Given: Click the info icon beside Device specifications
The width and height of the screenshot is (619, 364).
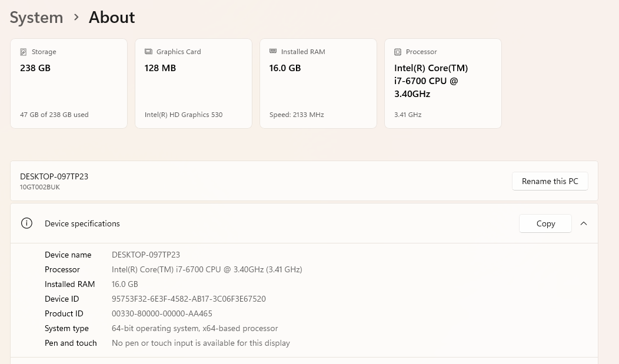Looking at the screenshot, I should pos(26,223).
